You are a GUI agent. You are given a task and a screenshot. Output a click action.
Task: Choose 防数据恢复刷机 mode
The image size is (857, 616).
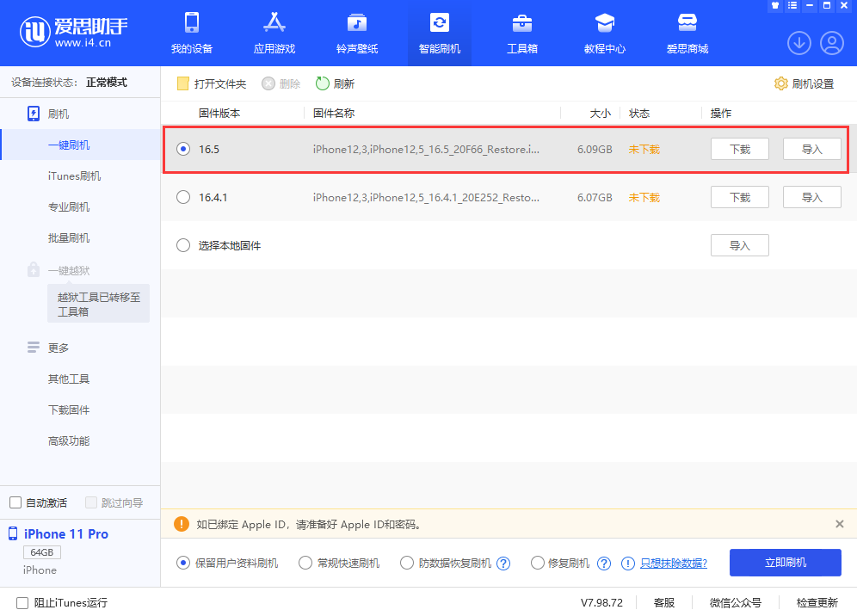tap(407, 563)
